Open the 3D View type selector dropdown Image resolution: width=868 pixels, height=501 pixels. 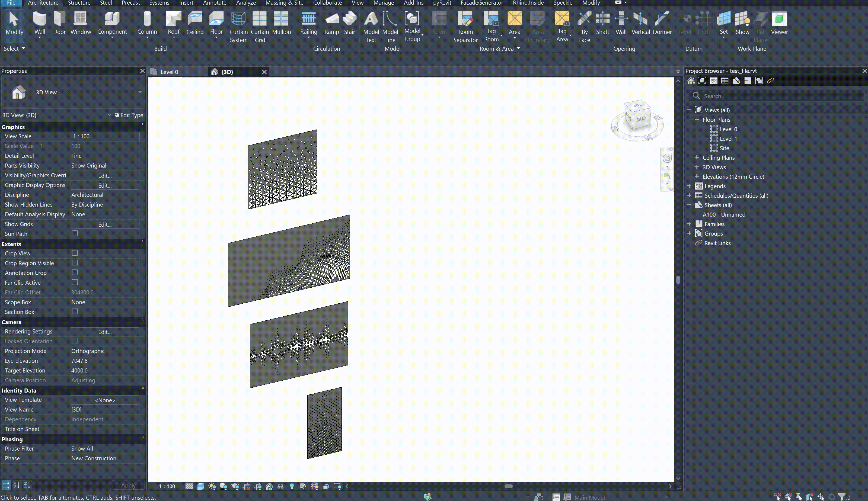(x=140, y=92)
